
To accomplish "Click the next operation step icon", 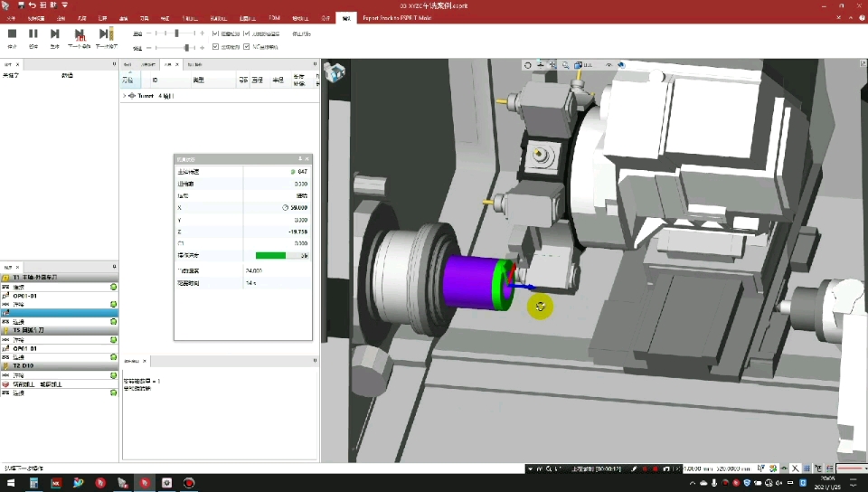I will coord(80,35).
